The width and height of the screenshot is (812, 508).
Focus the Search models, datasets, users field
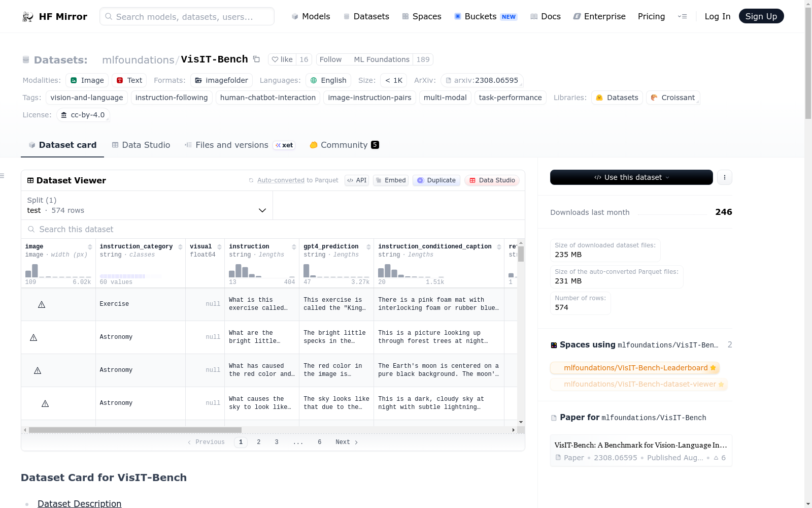coord(187,16)
